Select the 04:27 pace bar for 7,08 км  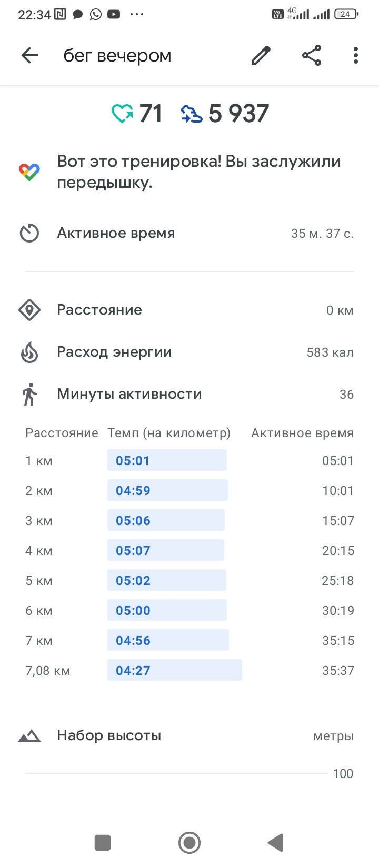tap(175, 670)
